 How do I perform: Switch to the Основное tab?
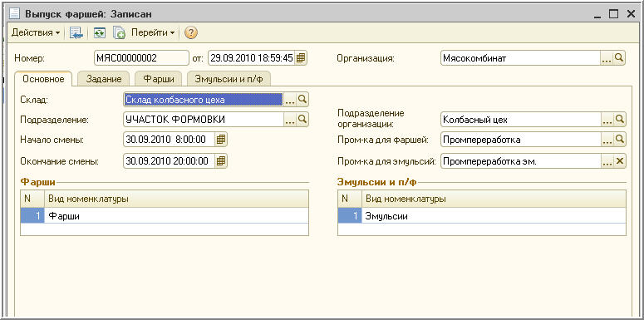(x=43, y=79)
